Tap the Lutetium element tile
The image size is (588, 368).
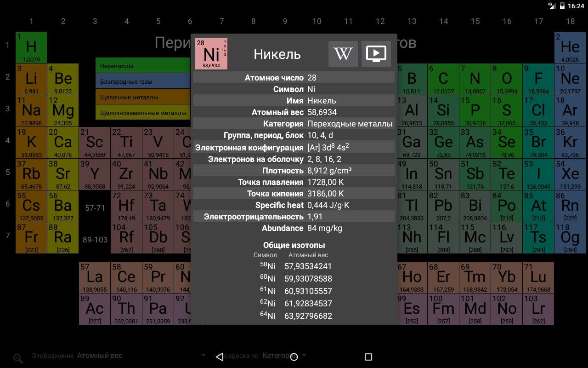538,277
